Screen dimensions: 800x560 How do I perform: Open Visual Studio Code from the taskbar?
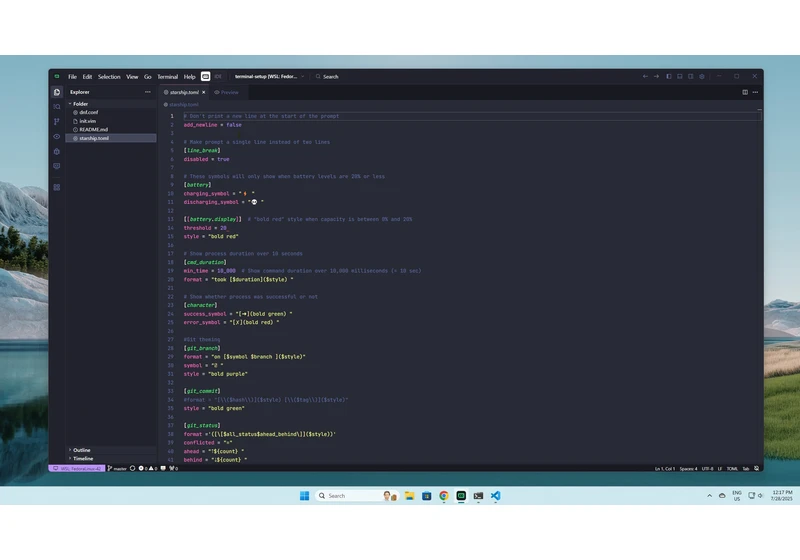pos(495,496)
